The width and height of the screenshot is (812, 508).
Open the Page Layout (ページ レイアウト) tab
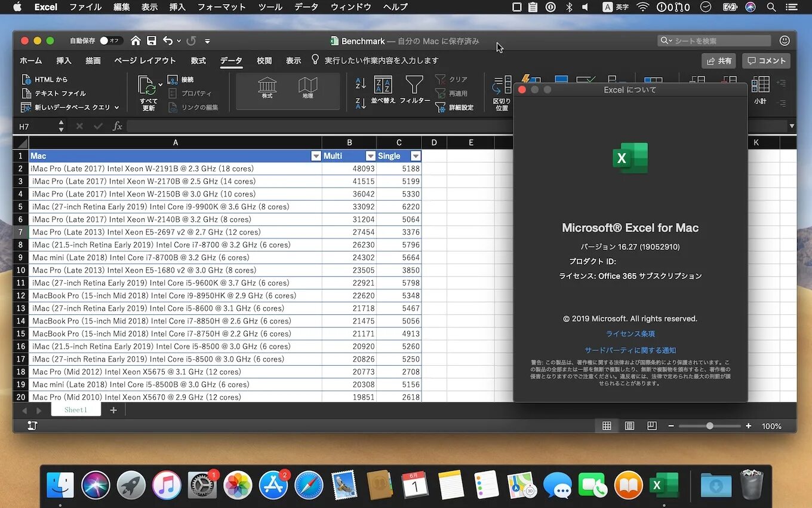(145, 60)
